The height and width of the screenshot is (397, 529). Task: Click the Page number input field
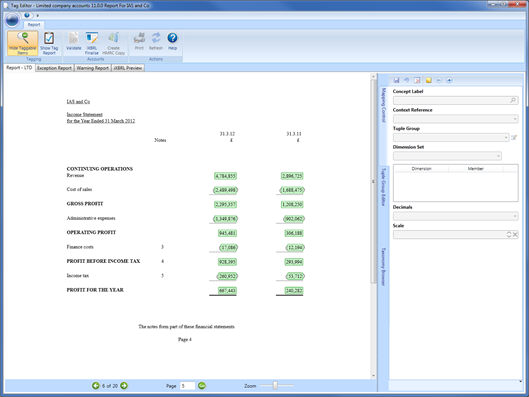coord(188,386)
